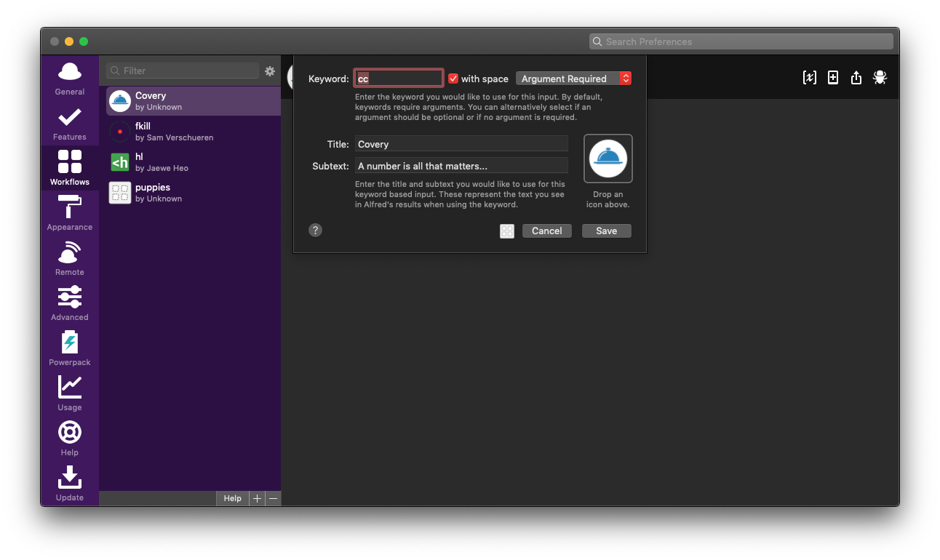Remove workflow with minus button
Viewport: 940px width, 560px height.
[273, 498]
